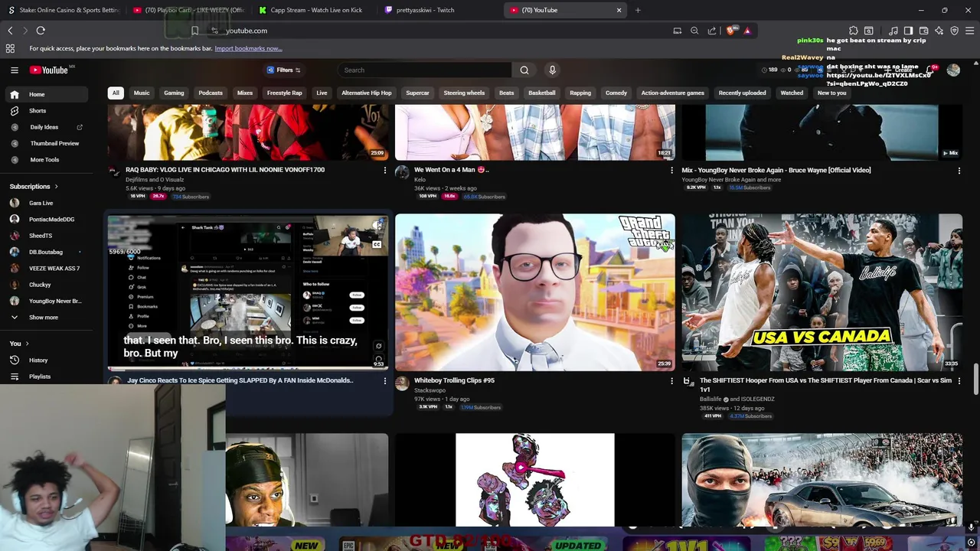980x551 pixels.
Task: Open the bookmarks bar apps grid icon
Action: (10, 48)
